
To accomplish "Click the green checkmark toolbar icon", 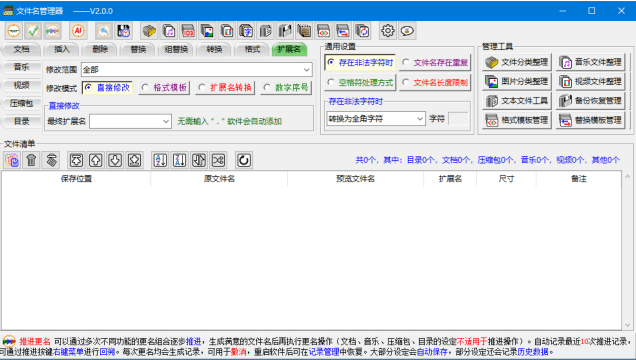I will click(x=33, y=31).
